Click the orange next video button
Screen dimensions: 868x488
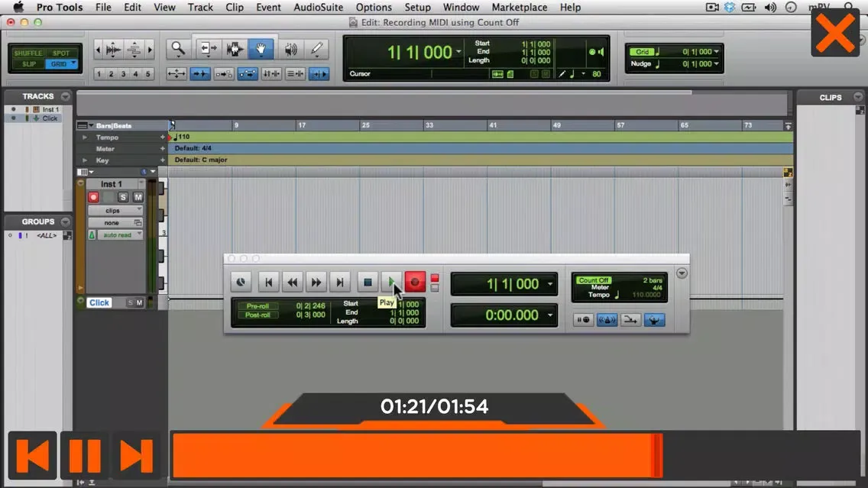(x=136, y=455)
